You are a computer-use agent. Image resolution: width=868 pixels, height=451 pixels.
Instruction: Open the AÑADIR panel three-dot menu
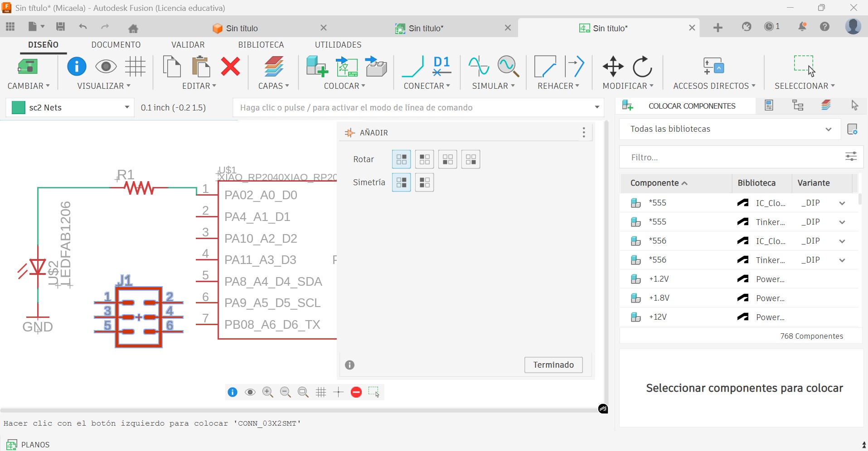click(x=584, y=132)
